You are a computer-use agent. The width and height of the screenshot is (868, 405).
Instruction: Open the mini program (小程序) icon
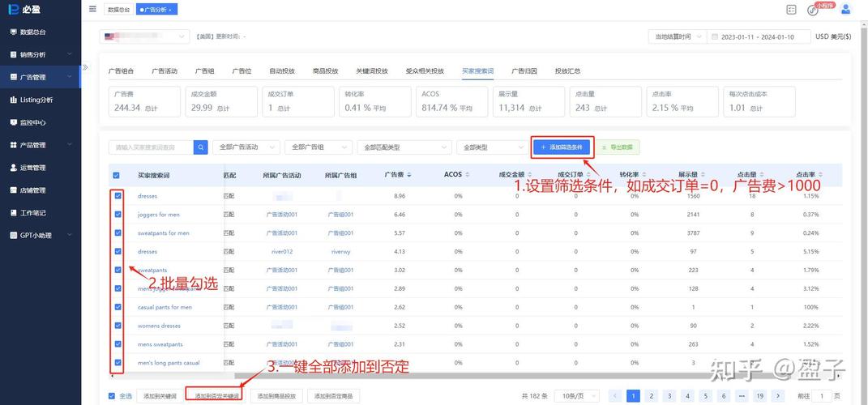point(814,10)
